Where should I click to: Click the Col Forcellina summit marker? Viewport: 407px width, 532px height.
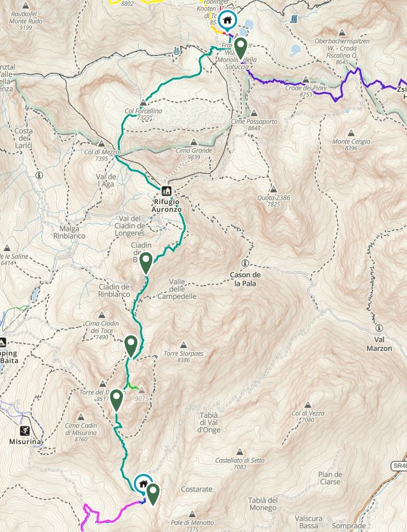coord(143,102)
